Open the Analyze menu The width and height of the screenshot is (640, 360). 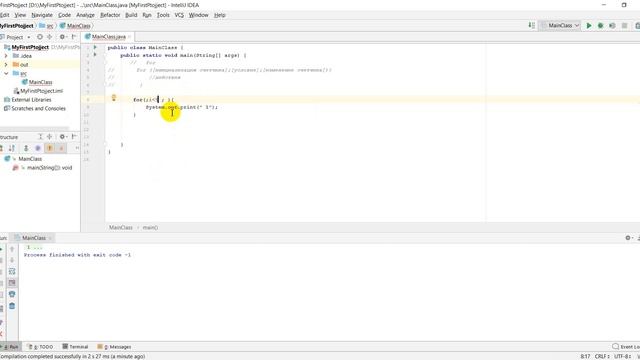click(85, 15)
